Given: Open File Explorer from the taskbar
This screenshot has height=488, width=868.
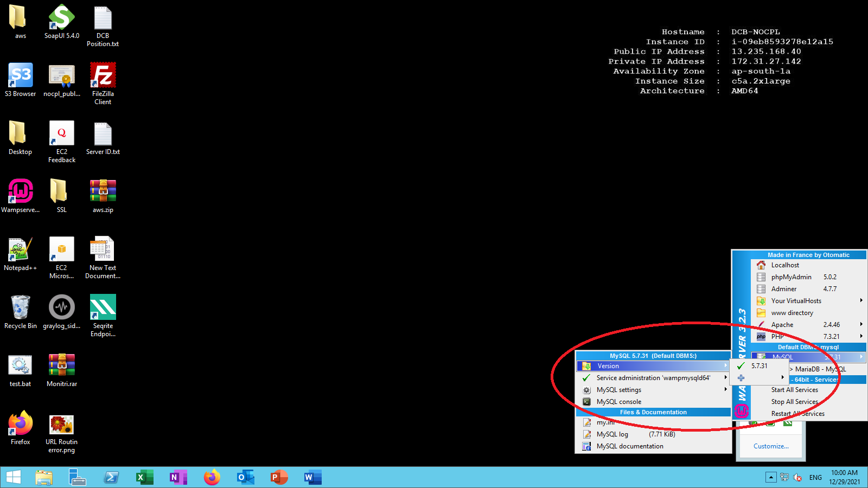Looking at the screenshot, I should pyautogui.click(x=44, y=477).
